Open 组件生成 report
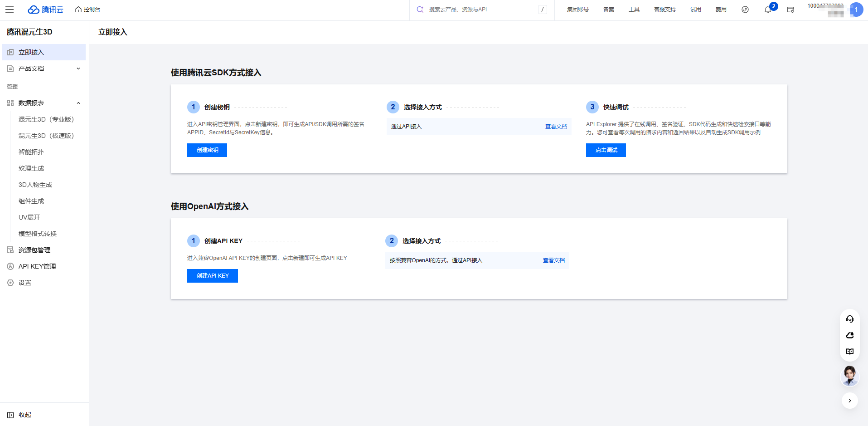 (31, 201)
